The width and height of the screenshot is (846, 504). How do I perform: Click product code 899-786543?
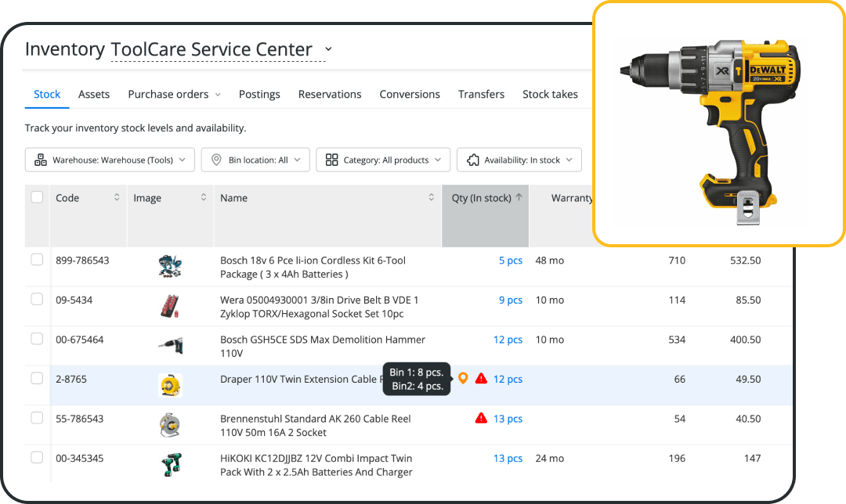coord(82,261)
